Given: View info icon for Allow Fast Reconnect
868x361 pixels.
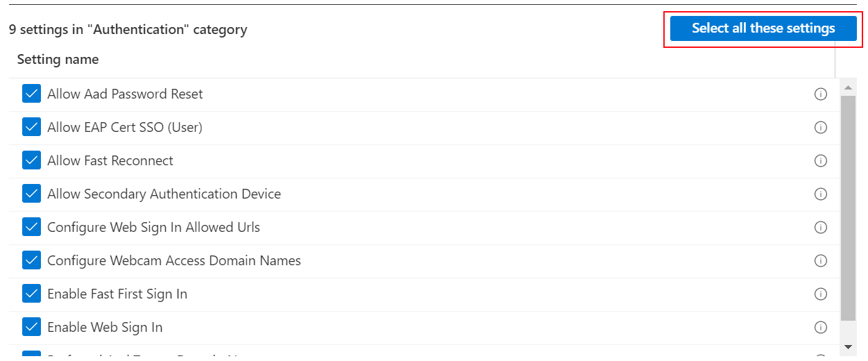Looking at the screenshot, I should point(821,161).
